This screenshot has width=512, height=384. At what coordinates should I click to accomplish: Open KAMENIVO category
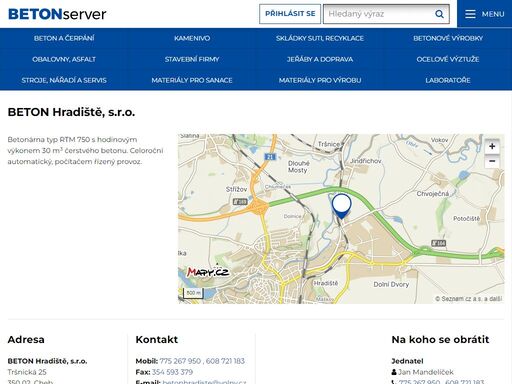point(192,38)
